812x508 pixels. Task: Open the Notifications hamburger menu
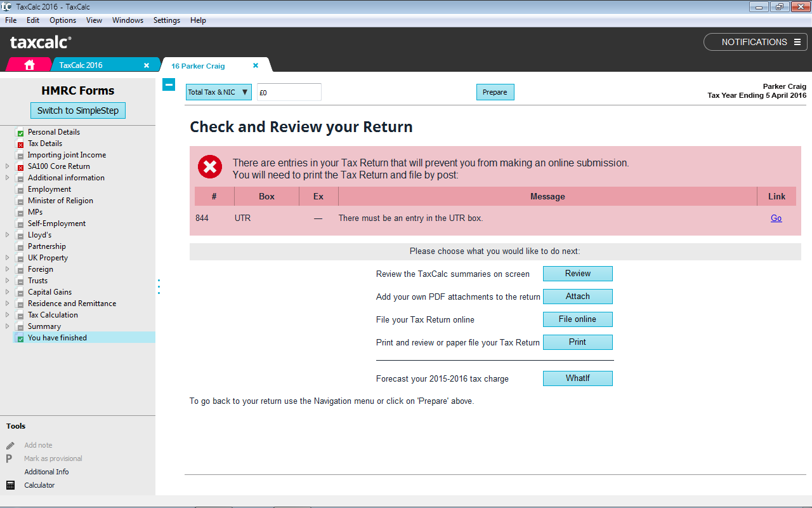point(797,42)
